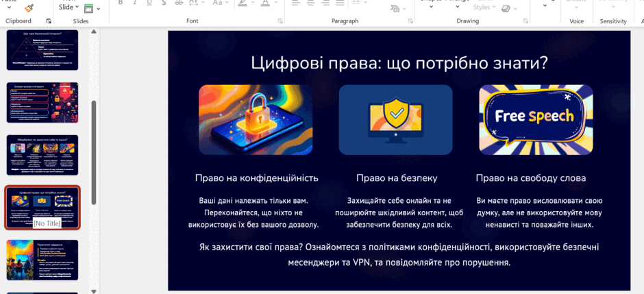Image resolution: width=644 pixels, height=294 pixels.
Task: Toggle italic formatting
Action: (135, 3)
